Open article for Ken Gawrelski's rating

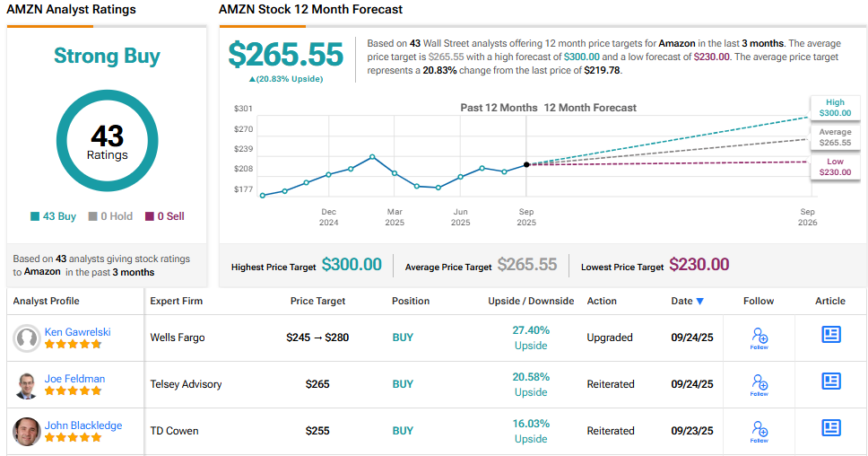831,334
